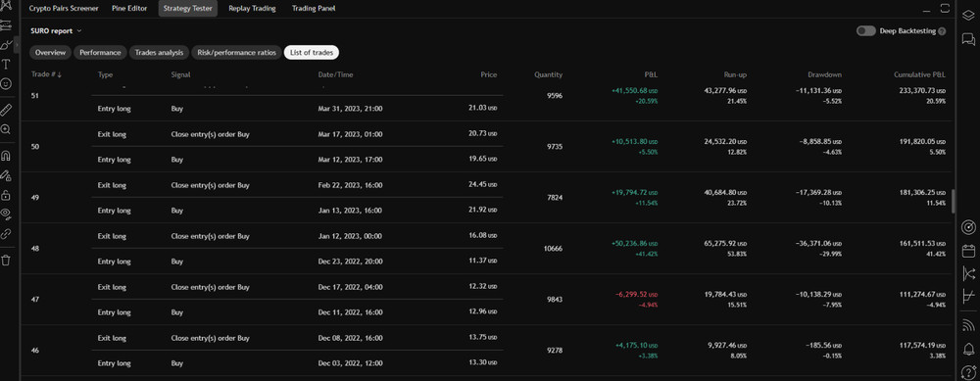Open the Replay Trading tab
The height and width of the screenshot is (381, 980).
252,9
